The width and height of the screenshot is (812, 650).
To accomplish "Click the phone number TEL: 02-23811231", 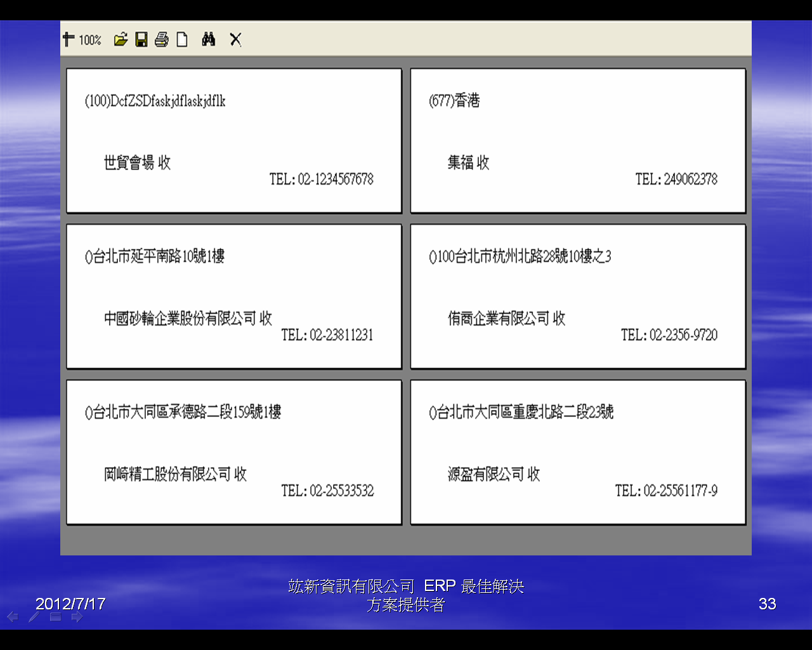I will 327,335.
